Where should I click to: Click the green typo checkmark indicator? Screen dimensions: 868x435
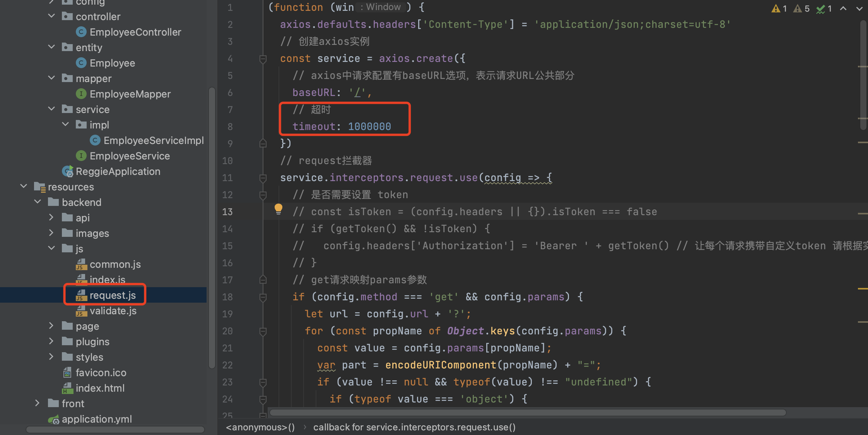[820, 9]
